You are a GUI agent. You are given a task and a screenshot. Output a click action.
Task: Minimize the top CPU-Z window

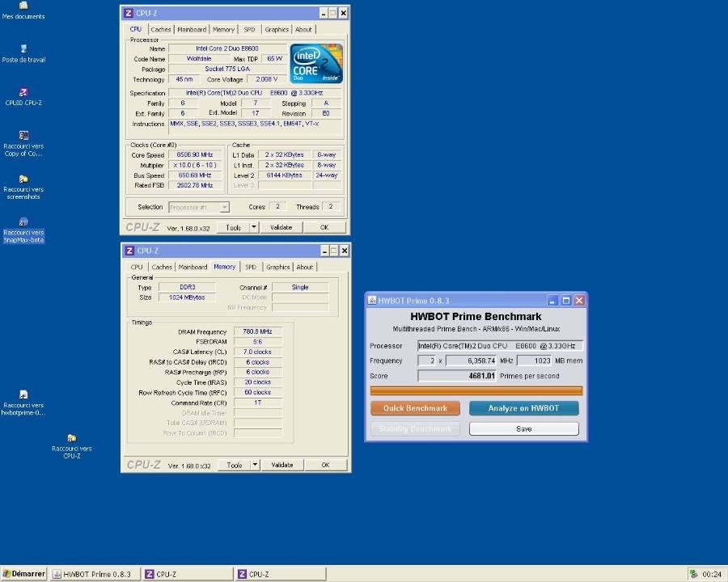pyautogui.click(x=324, y=14)
